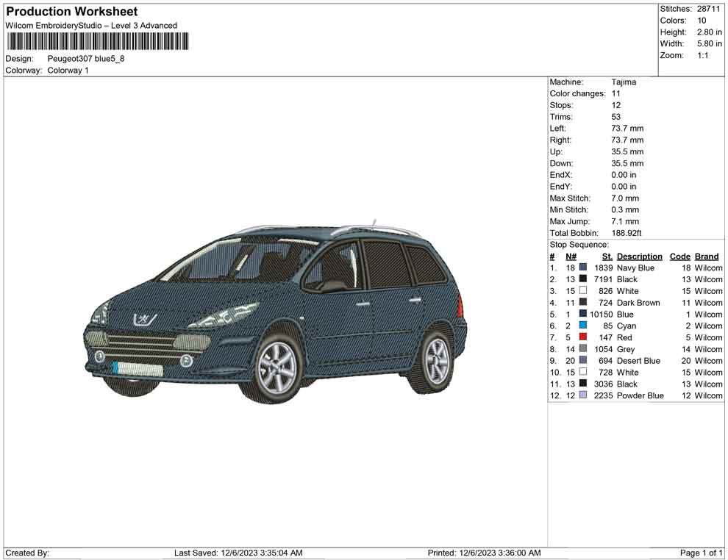Click the 'Desert Blue' description
Image resolution: width=728 pixels, height=560 pixels.
(638, 361)
